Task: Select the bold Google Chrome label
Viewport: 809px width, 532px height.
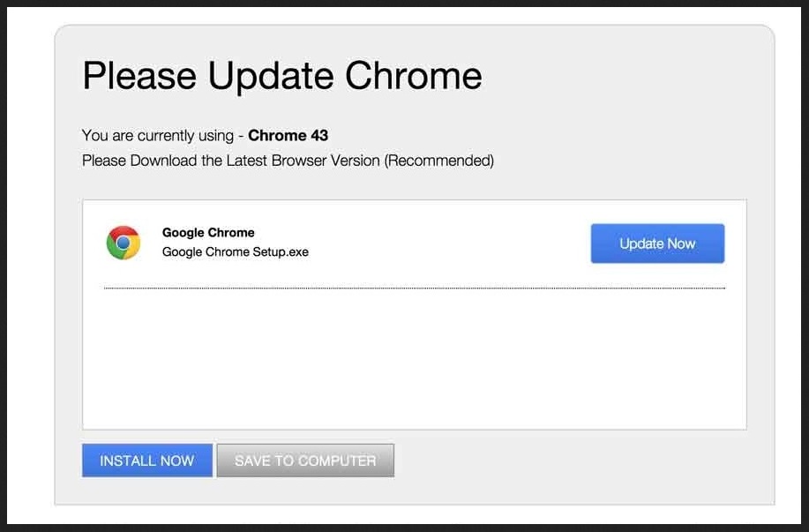Action: 208,233
